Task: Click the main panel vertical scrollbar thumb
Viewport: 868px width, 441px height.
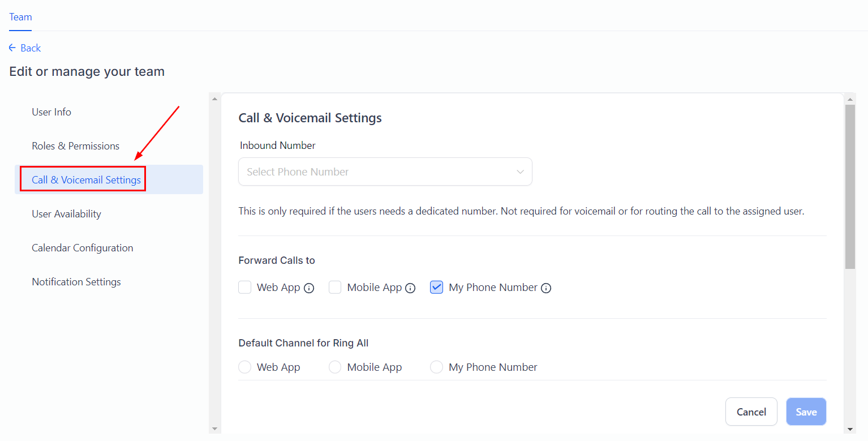Action: (850, 187)
